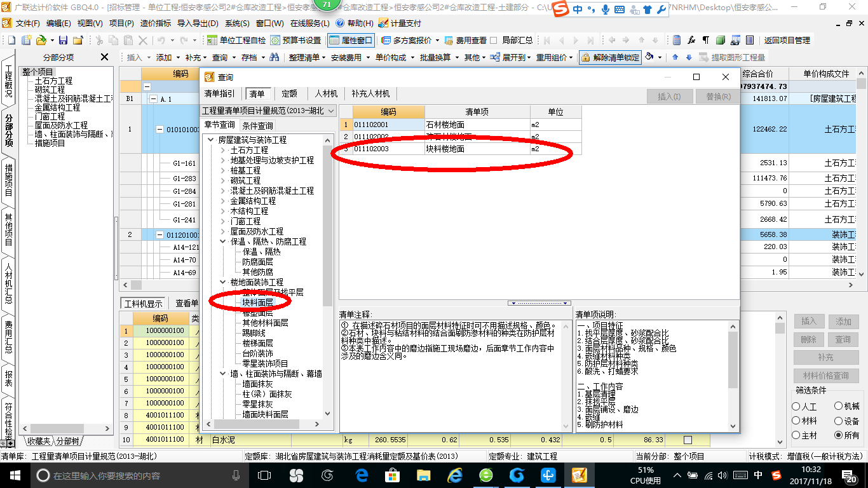Toggle checkbox in 白水泥 row
This screenshot has height=488, width=868.
click(688, 440)
